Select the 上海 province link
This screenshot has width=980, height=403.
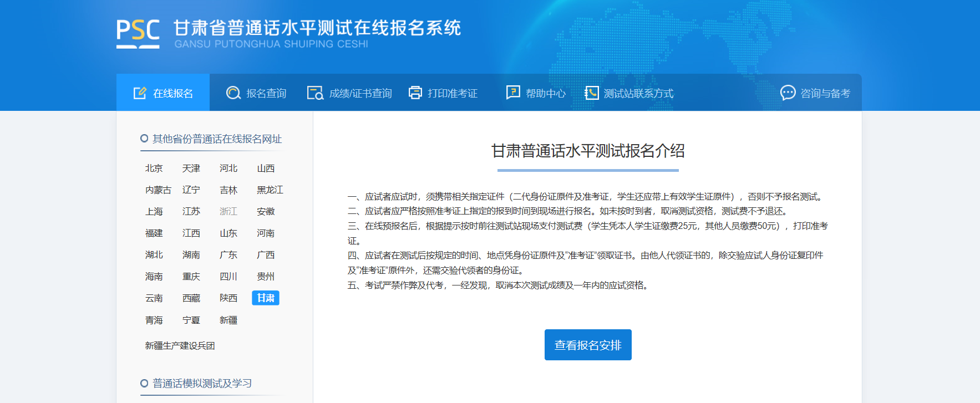click(x=154, y=211)
